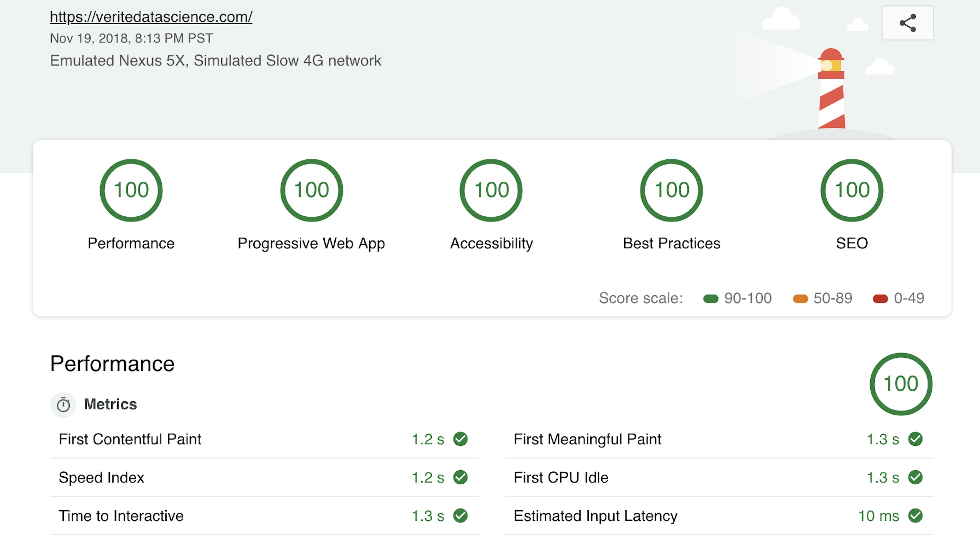Jump to Performance via its gauge label
This screenshot has width=980, height=544.
pos(131,243)
